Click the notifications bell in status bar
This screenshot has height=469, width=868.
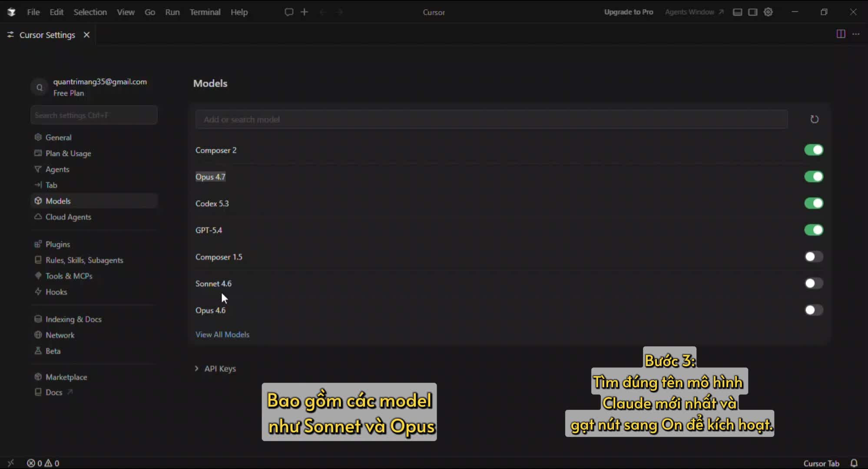pyautogui.click(x=854, y=463)
